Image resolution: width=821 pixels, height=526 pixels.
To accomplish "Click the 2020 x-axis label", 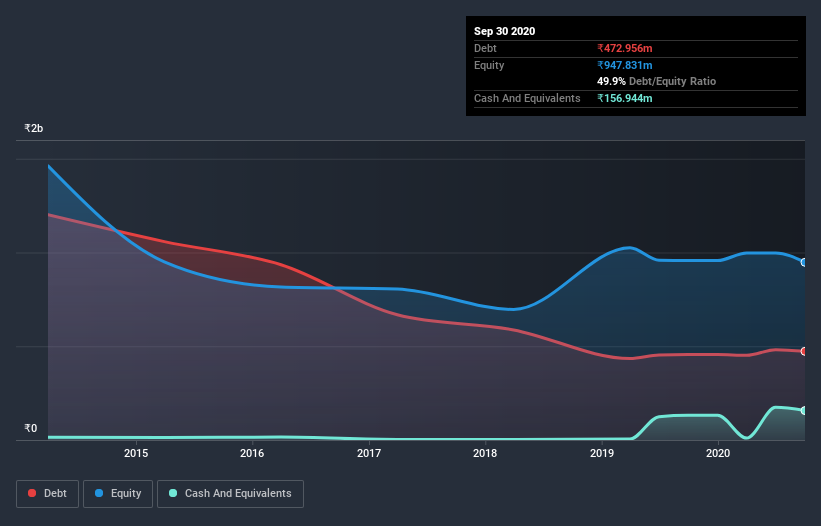I will [718, 453].
